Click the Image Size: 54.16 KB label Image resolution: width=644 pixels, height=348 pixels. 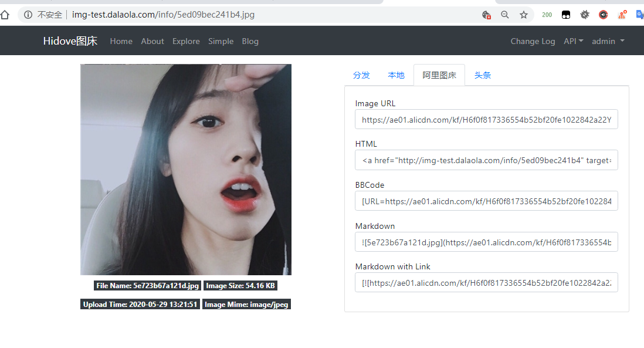(x=240, y=286)
